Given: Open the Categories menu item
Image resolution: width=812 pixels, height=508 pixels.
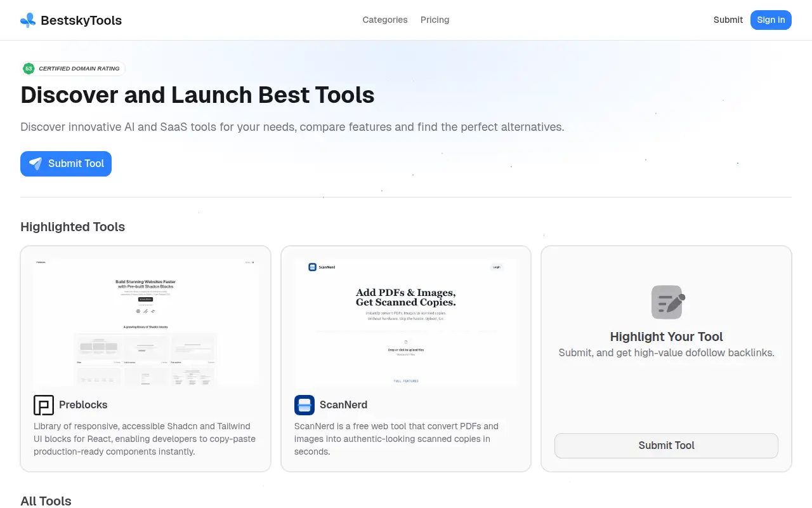Looking at the screenshot, I should pos(385,20).
